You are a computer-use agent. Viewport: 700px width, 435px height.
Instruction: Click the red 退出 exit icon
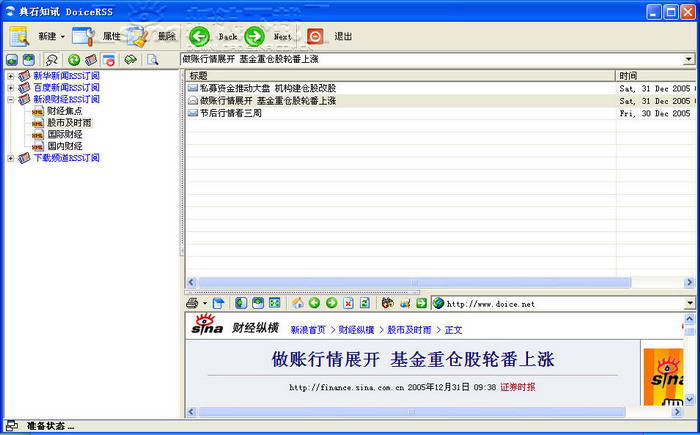[x=315, y=36]
